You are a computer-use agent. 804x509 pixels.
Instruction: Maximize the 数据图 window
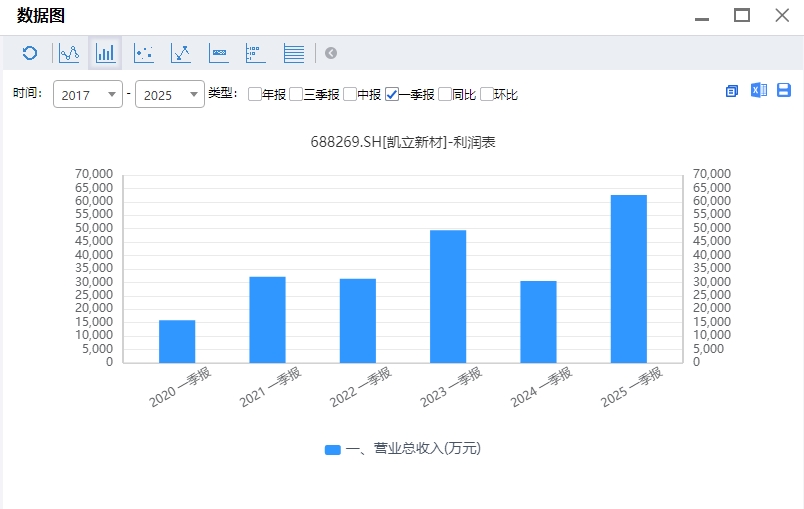point(742,15)
